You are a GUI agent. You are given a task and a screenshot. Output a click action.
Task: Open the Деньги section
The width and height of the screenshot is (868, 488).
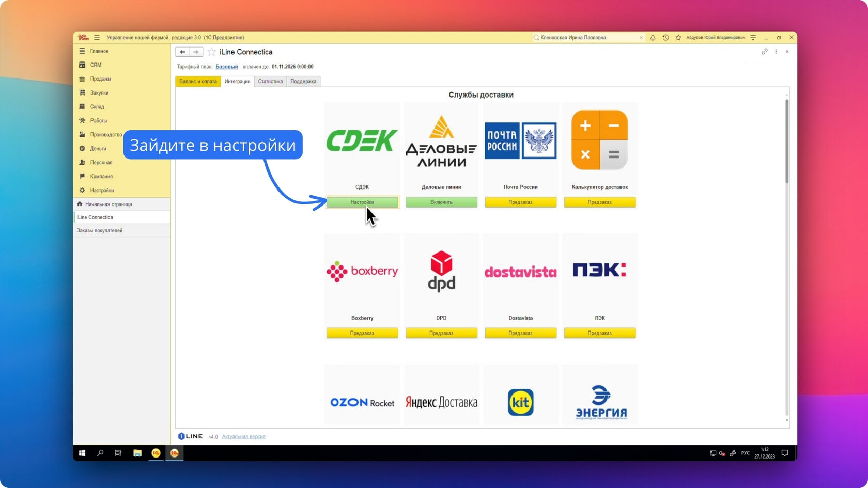[x=98, y=149]
